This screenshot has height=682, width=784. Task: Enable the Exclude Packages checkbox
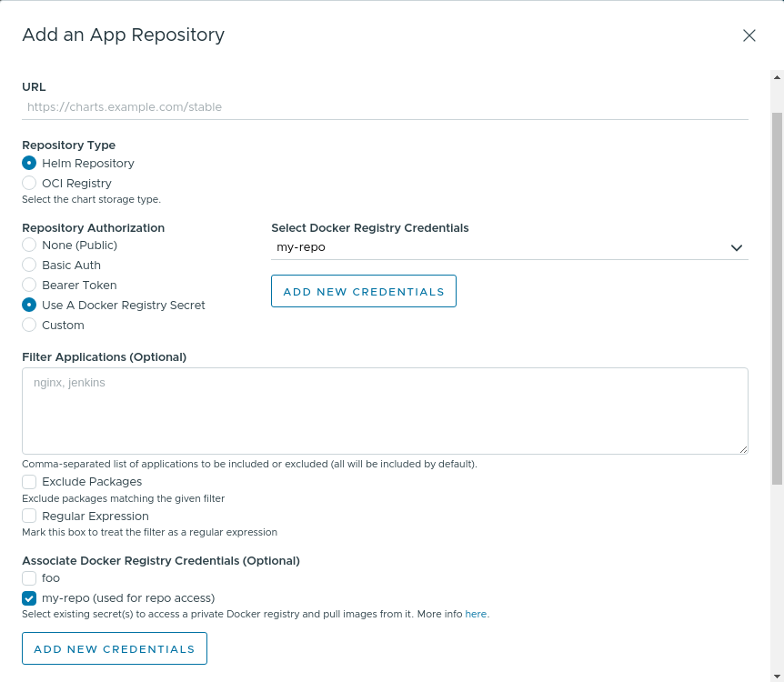[27, 481]
